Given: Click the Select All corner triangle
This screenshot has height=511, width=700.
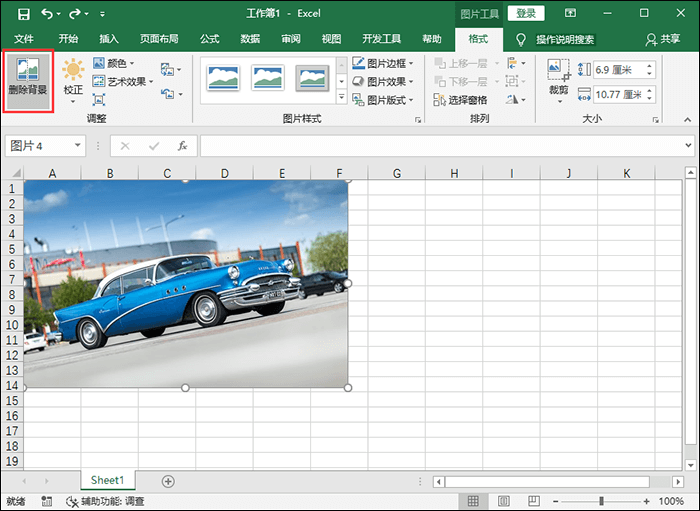Looking at the screenshot, I should pos(16,173).
